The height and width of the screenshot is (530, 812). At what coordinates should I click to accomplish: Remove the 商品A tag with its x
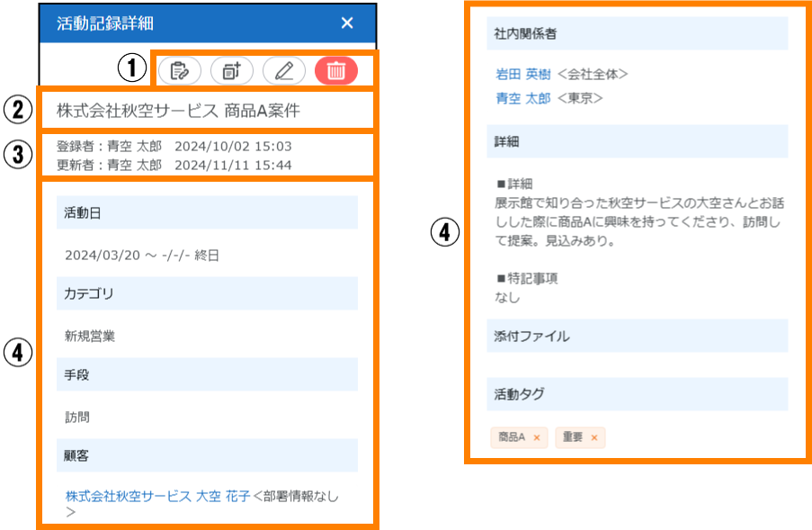tap(537, 438)
